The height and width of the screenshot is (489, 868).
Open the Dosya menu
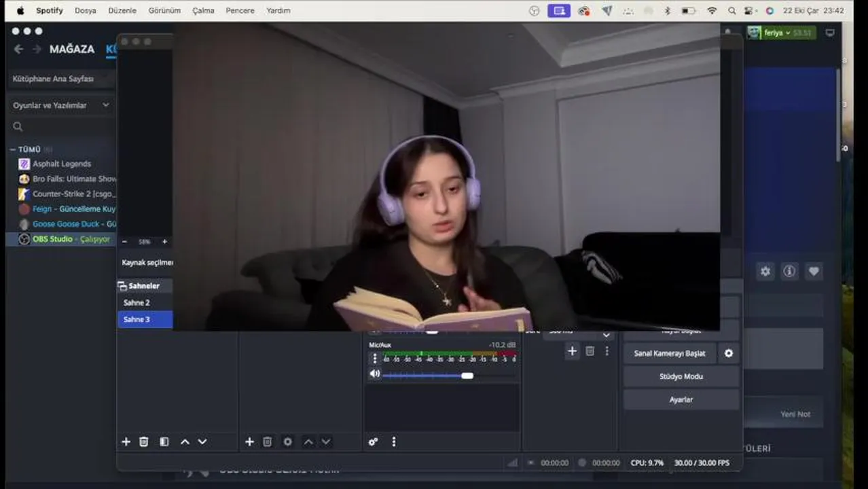[85, 10]
